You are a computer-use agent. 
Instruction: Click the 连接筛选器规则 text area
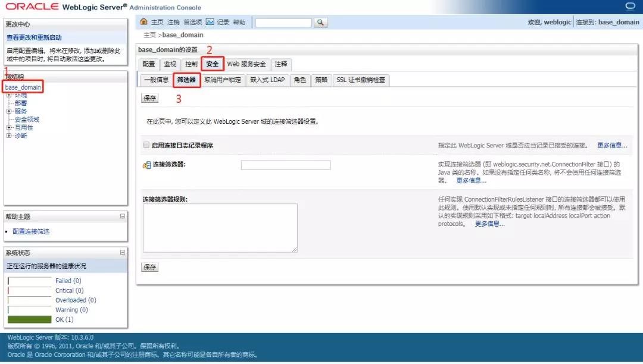tap(220, 228)
